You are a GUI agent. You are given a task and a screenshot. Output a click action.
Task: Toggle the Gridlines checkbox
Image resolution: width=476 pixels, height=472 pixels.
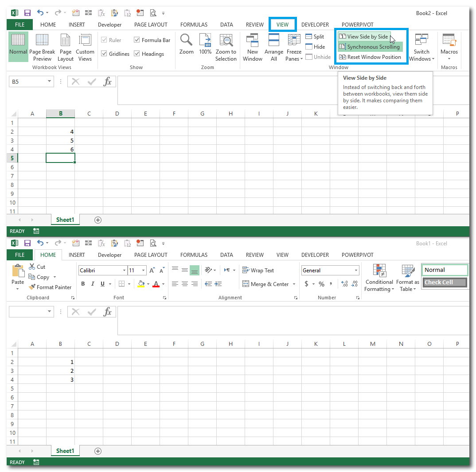[x=105, y=54]
